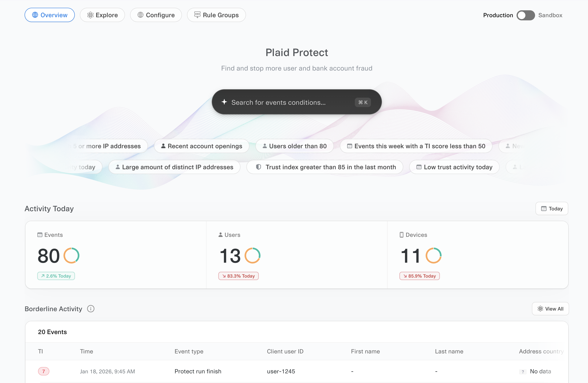Open the user-1245 Protect run finish row
This screenshot has width=588, height=383.
point(198,371)
